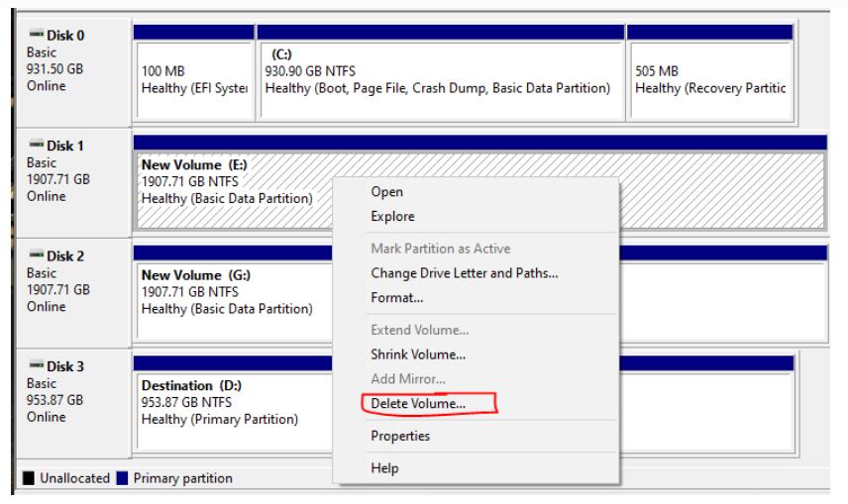Choose Format... from the context menu
848x504 pixels.
[396, 297]
